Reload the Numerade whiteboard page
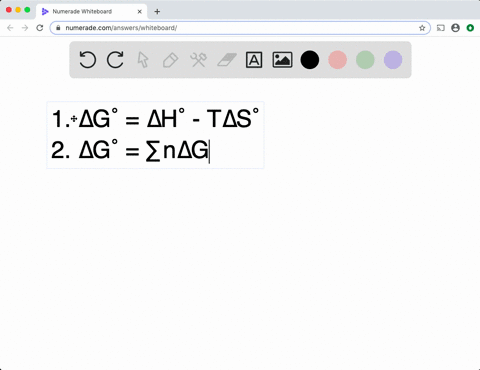The width and height of the screenshot is (480, 370). click(x=40, y=28)
